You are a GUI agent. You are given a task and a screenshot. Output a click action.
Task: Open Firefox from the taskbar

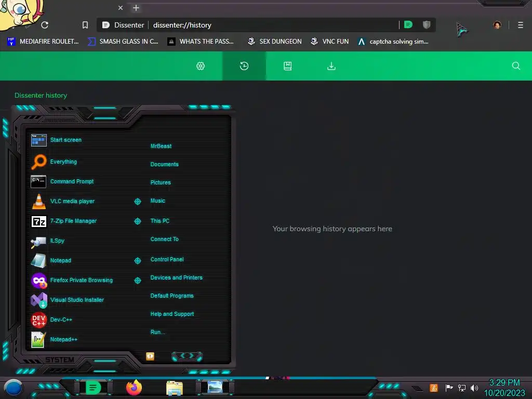tap(134, 388)
